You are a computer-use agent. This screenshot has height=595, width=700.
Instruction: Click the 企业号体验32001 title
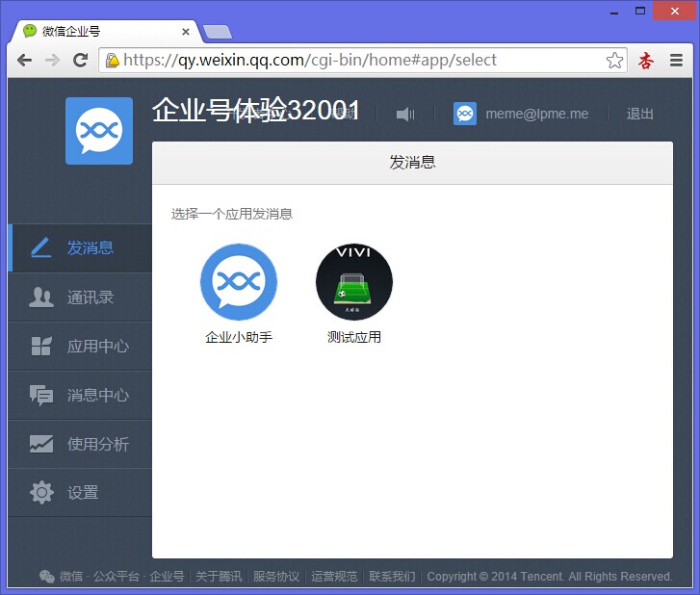255,110
